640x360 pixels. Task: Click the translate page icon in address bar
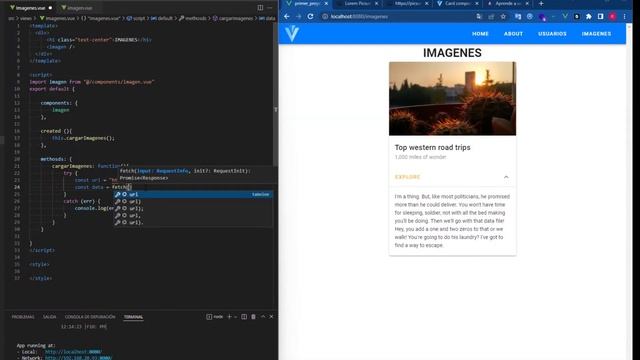tap(479, 16)
